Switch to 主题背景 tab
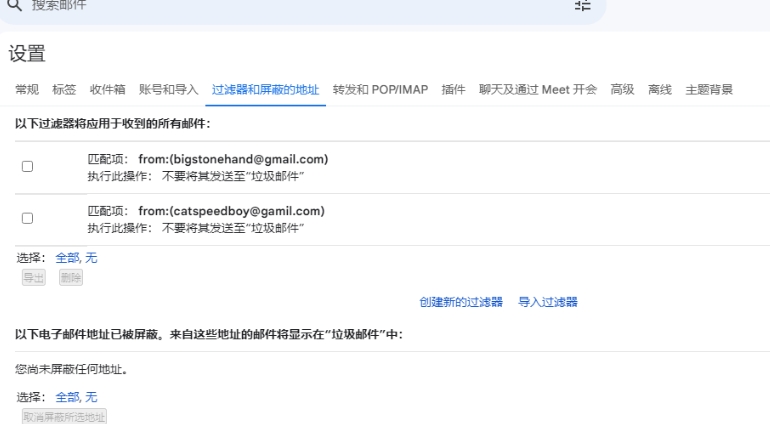 [x=709, y=89]
